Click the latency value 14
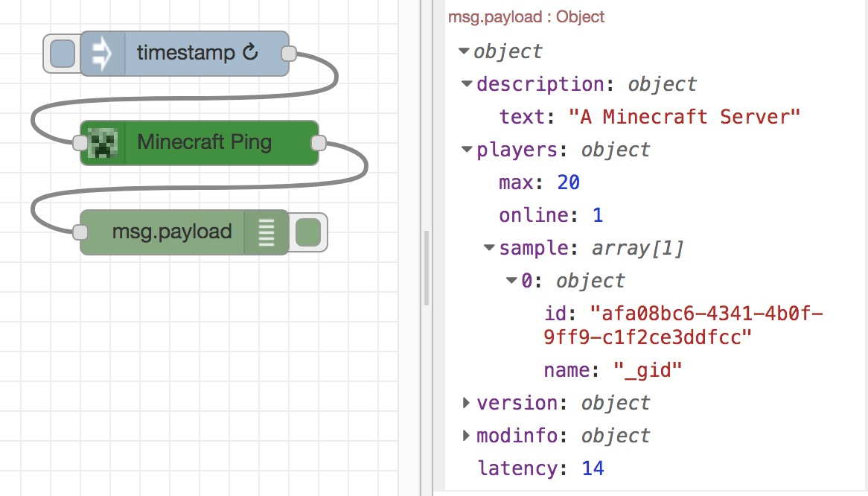 point(593,468)
